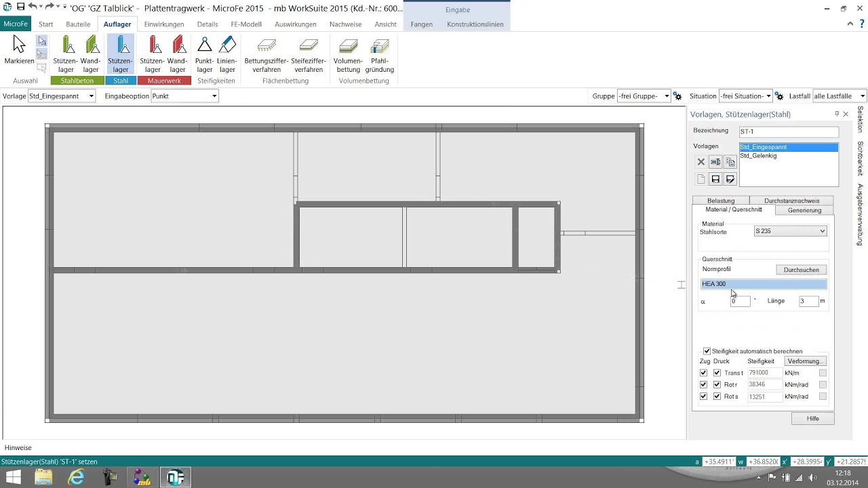The width and height of the screenshot is (868, 488).
Task: Open the Stahlsorte S 235 dropdown
Action: point(791,231)
